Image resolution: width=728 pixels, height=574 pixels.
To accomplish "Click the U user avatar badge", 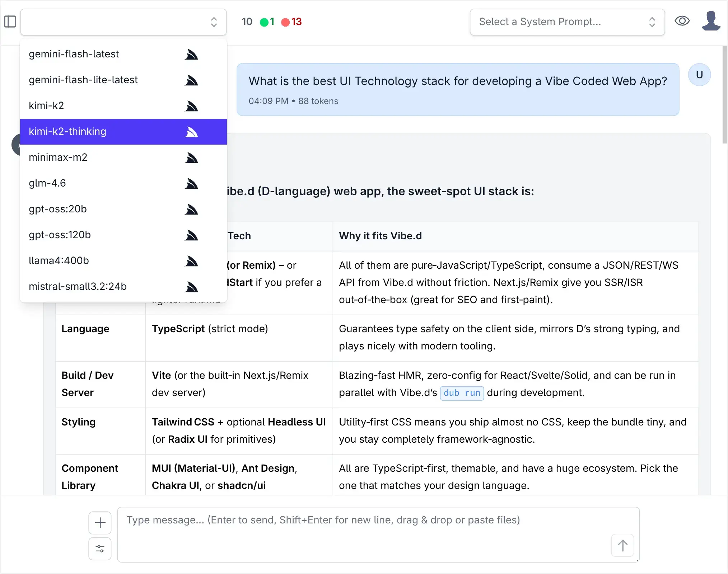I will [x=699, y=75].
